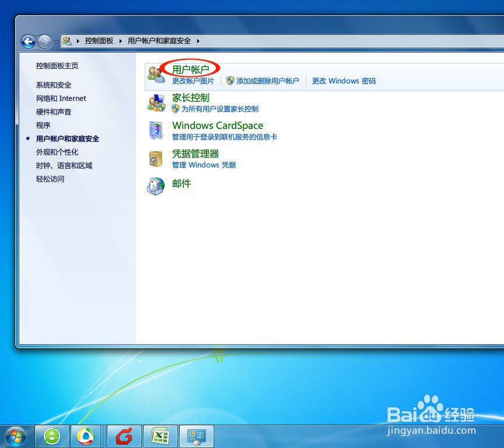Viewport: 504px width, 448px height.
Task: Click 更改帐户图片 link
Action: [x=193, y=81]
